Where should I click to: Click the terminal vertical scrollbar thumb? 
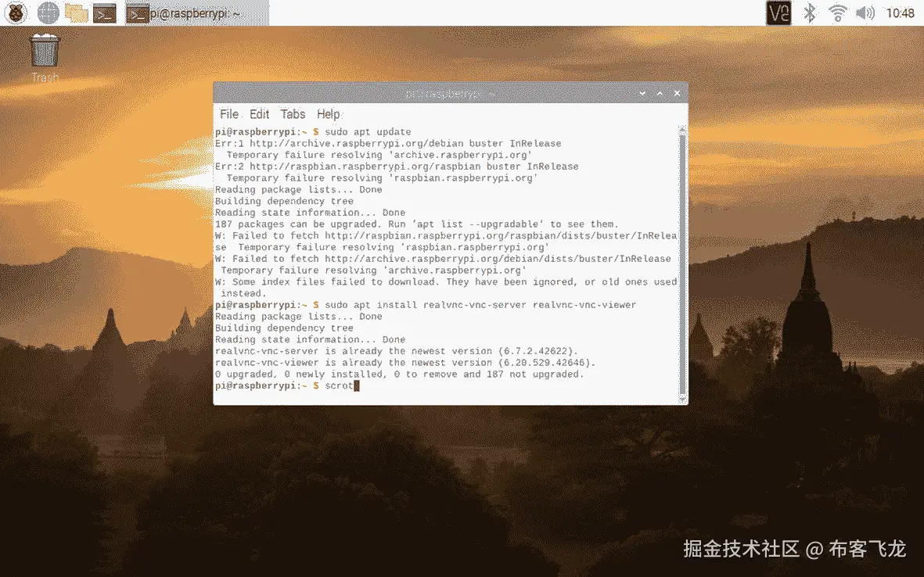682,265
